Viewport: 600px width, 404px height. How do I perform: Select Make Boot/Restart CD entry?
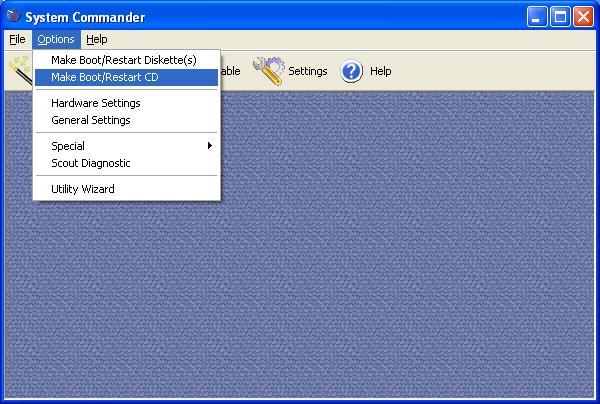pyautogui.click(x=126, y=77)
